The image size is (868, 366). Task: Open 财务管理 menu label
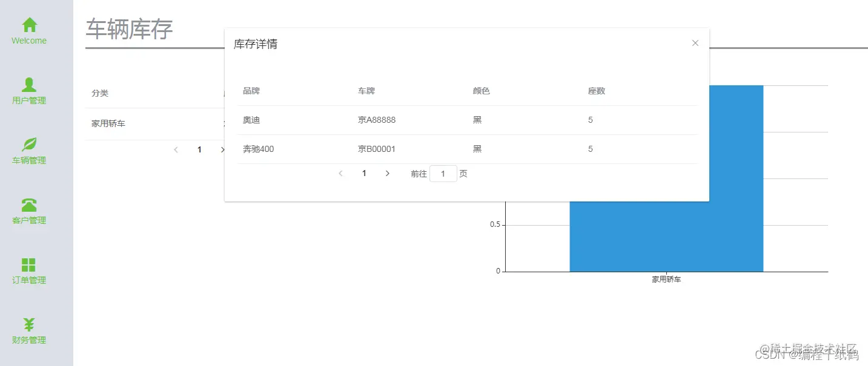[x=29, y=340]
